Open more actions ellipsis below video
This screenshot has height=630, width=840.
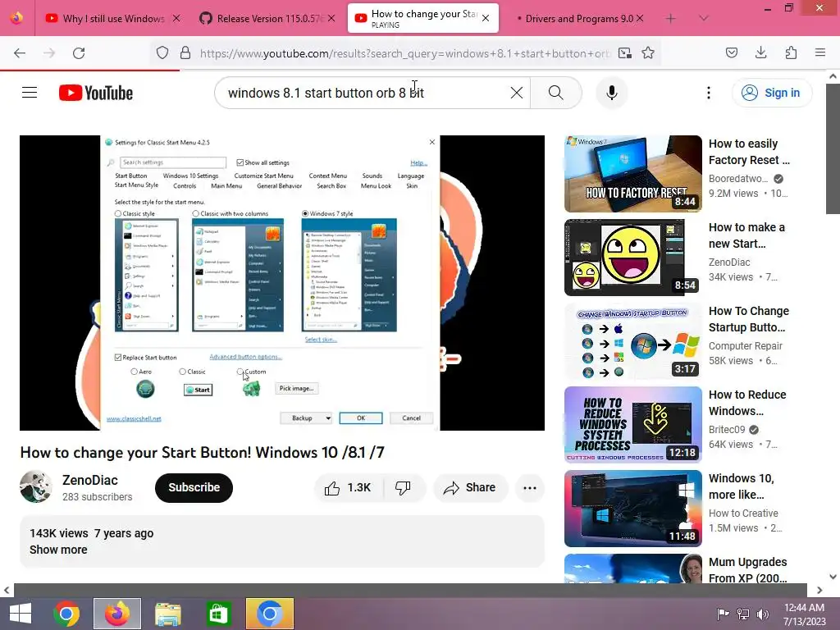(x=529, y=487)
